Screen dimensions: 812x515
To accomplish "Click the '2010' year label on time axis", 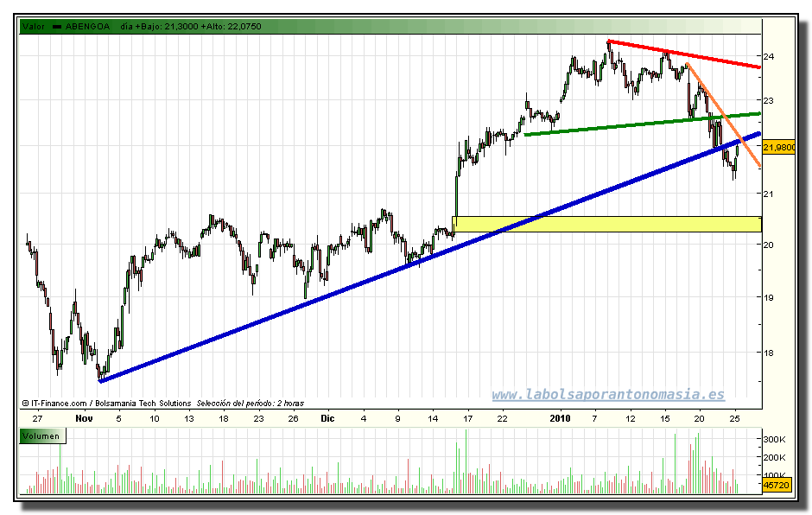I will [x=561, y=418].
